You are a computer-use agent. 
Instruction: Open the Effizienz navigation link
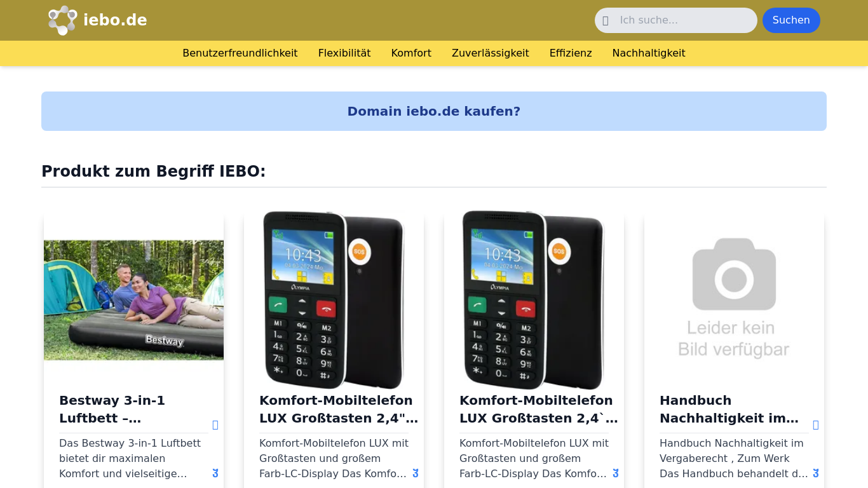point(571,53)
